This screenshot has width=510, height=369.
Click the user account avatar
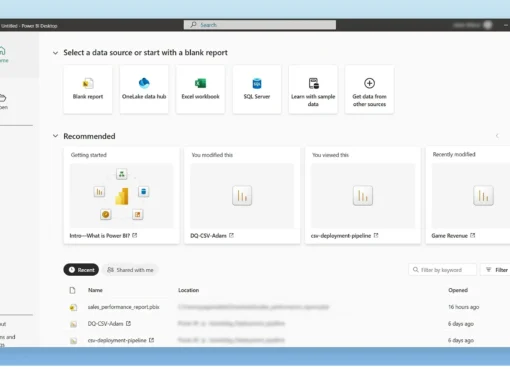(x=488, y=25)
